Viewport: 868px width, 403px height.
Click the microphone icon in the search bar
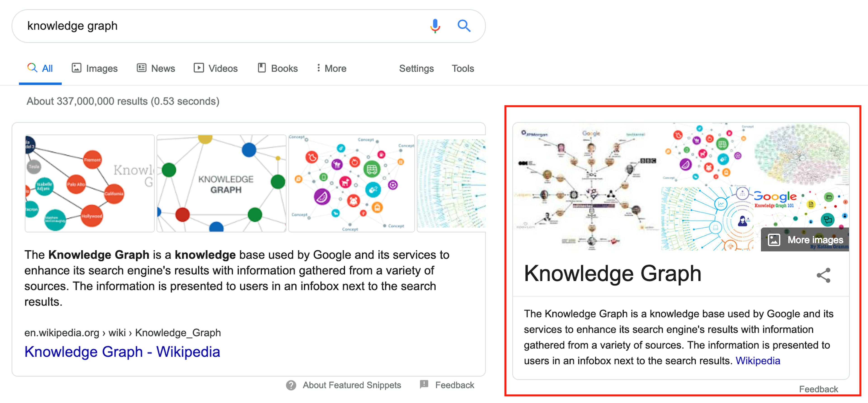(435, 26)
